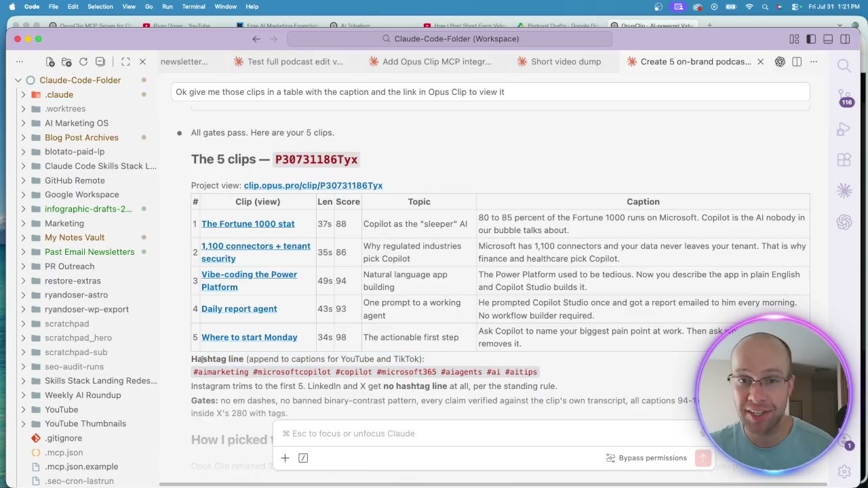The width and height of the screenshot is (868, 488).
Task: Open the slash commands icon
Action: point(303,458)
